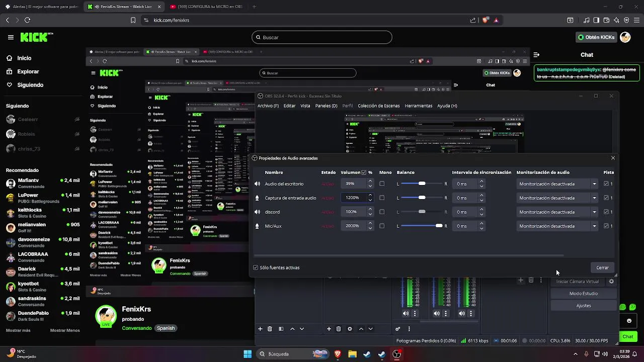Toggle track 1 for Mic/Aux
The height and width of the screenshot is (362, 644).
606,226
